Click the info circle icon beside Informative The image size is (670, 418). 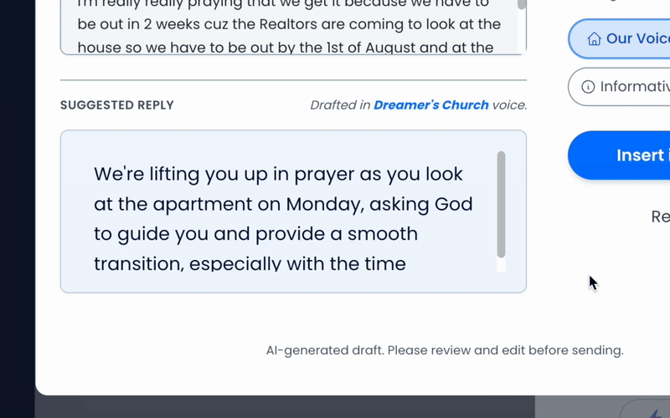(x=588, y=87)
